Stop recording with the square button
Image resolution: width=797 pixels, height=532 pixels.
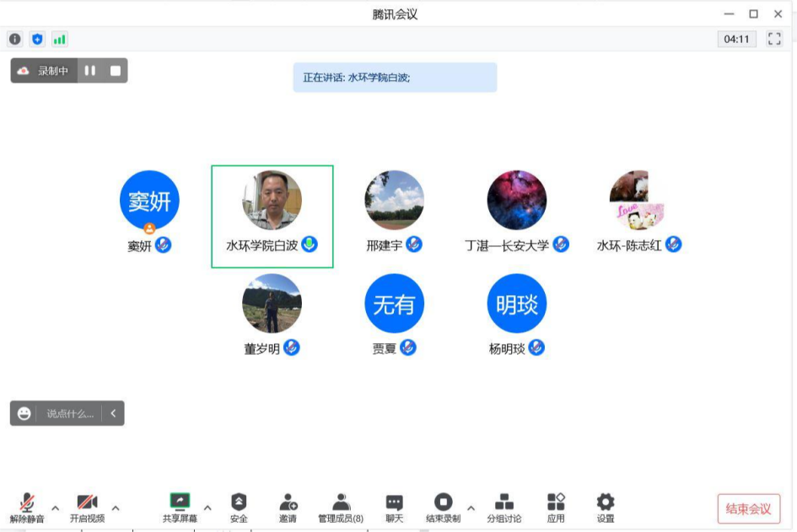click(x=116, y=71)
